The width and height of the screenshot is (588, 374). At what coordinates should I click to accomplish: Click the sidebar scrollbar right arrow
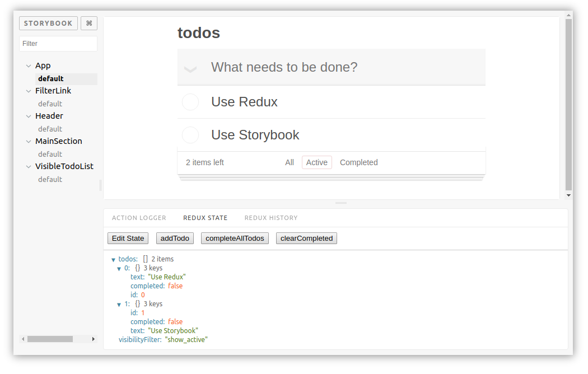click(x=94, y=339)
